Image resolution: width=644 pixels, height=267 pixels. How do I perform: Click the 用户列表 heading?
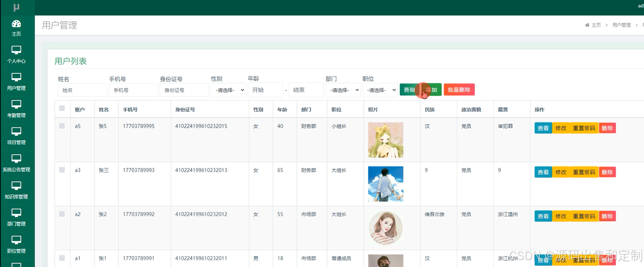71,61
